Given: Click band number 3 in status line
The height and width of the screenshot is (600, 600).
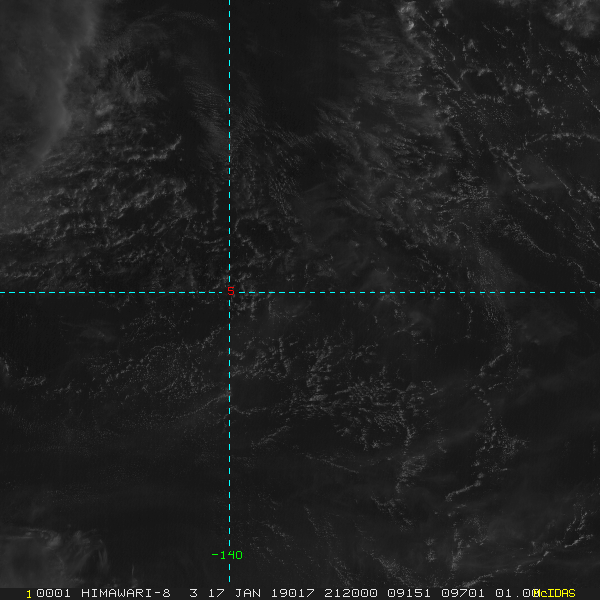Looking at the screenshot, I should pos(193,593).
